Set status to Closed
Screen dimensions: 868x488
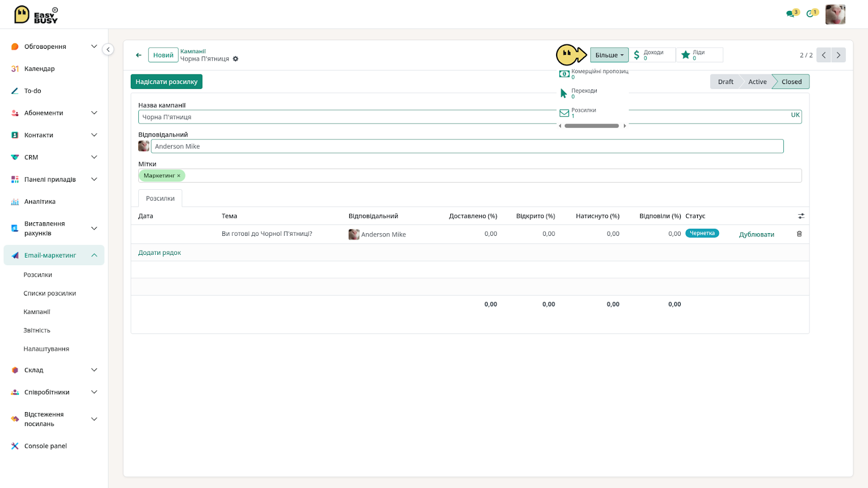point(792,82)
